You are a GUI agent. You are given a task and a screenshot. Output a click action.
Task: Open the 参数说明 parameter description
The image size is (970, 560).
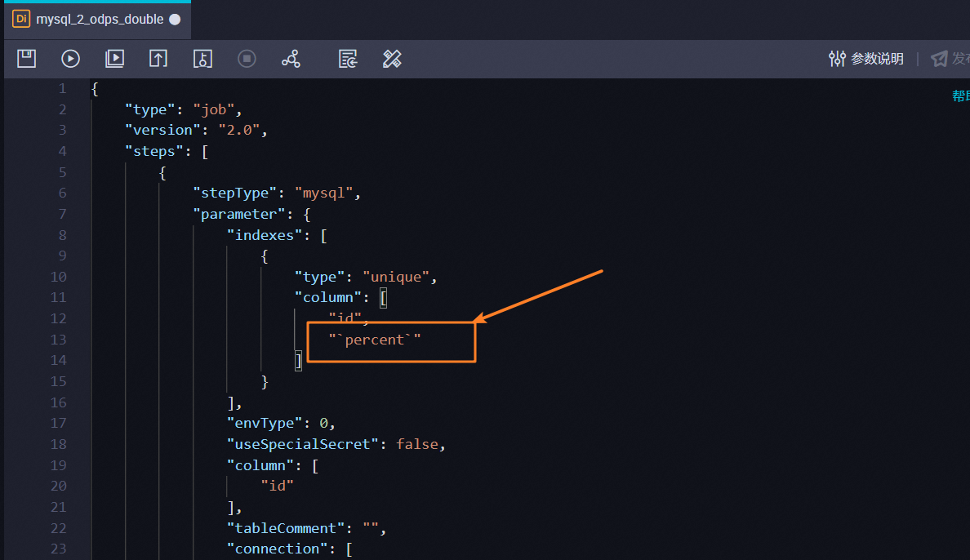click(866, 59)
